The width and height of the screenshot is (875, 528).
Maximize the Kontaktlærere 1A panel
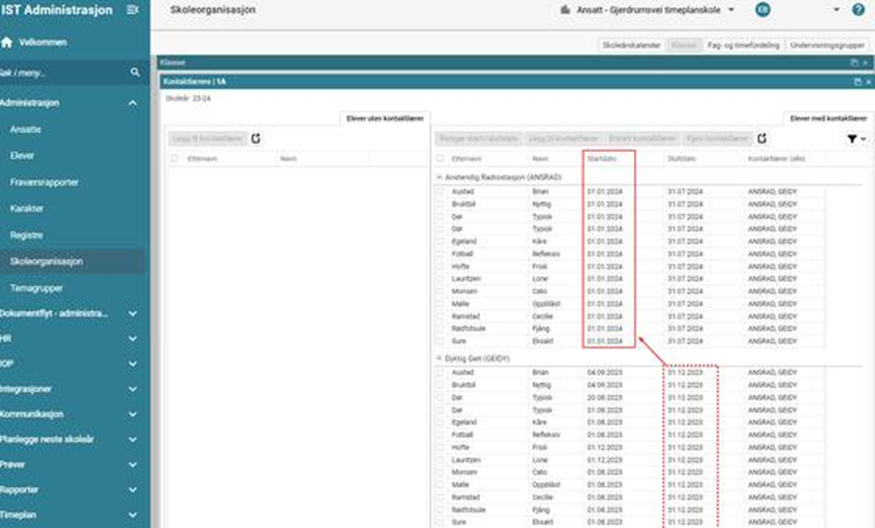(853, 80)
